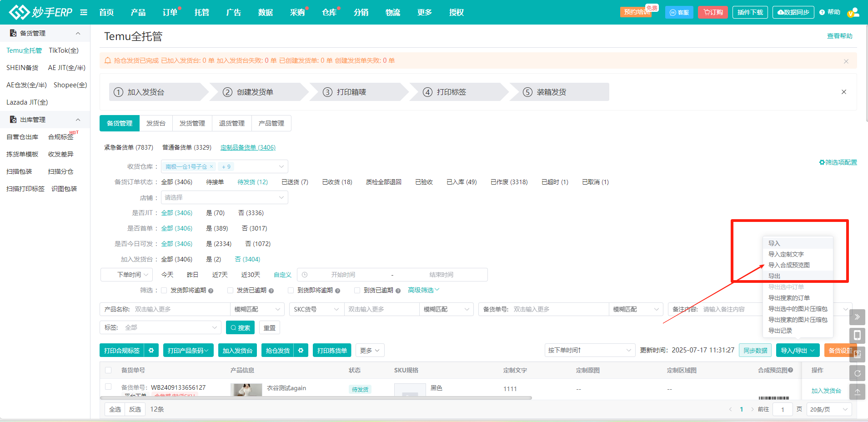Click the 搜索 magnifier search button

(x=240, y=327)
